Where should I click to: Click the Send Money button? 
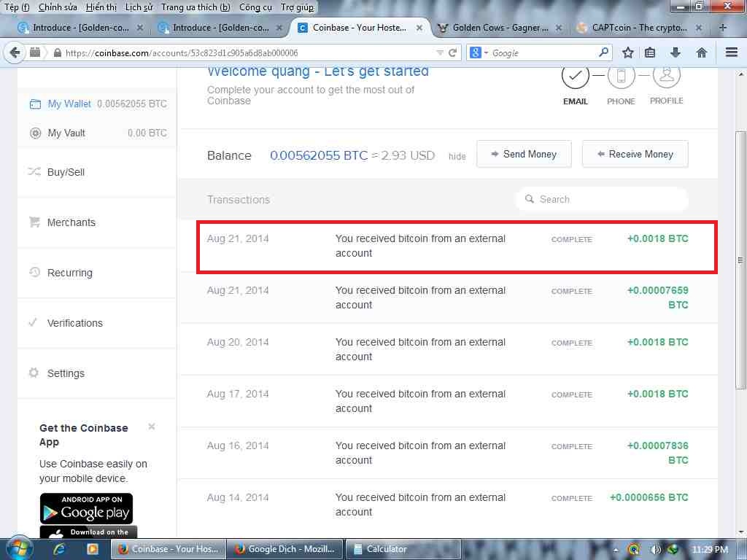click(x=524, y=154)
